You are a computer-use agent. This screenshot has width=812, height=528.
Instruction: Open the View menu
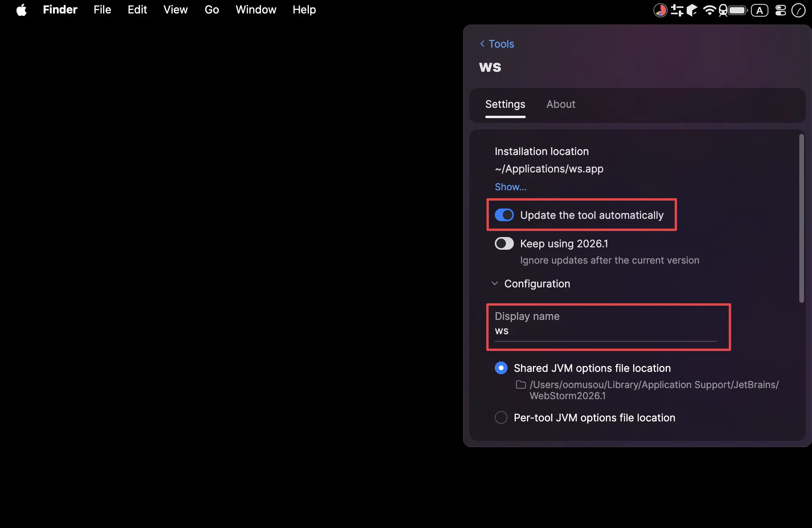(x=176, y=10)
